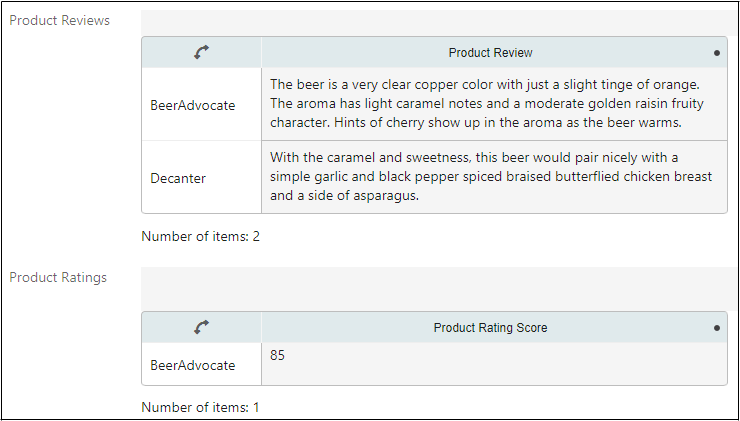This screenshot has height=421, width=740.
Task: Click the arrow icon in Product Ratings header
Action: tap(201, 327)
